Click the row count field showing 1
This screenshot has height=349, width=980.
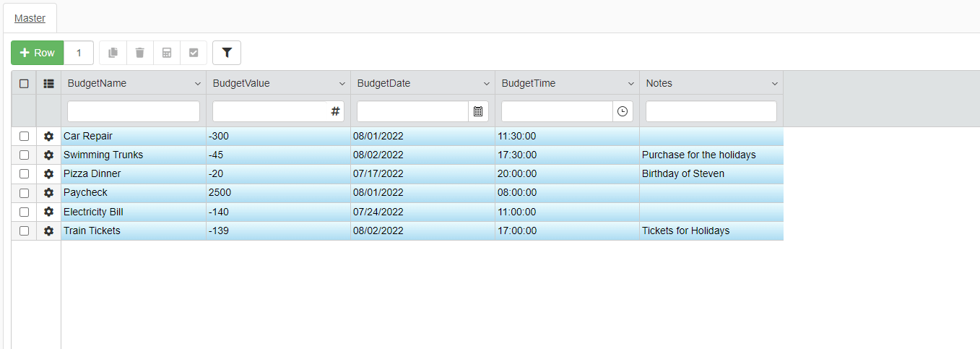[79, 53]
